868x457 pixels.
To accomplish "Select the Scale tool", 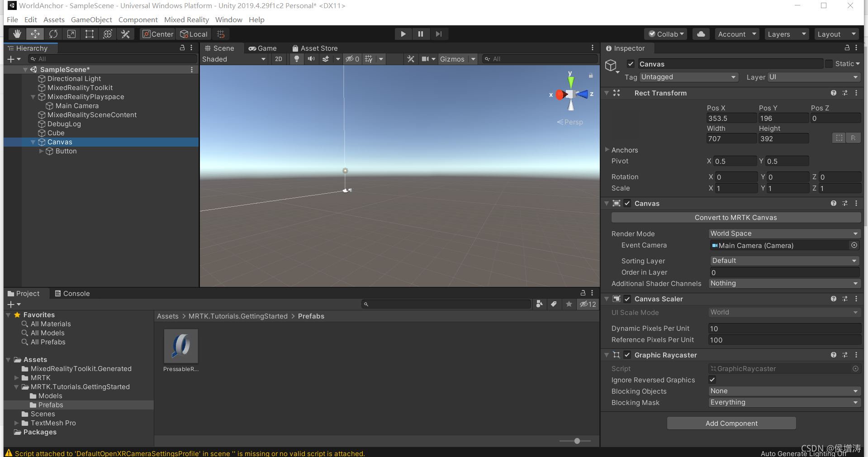I will (71, 34).
